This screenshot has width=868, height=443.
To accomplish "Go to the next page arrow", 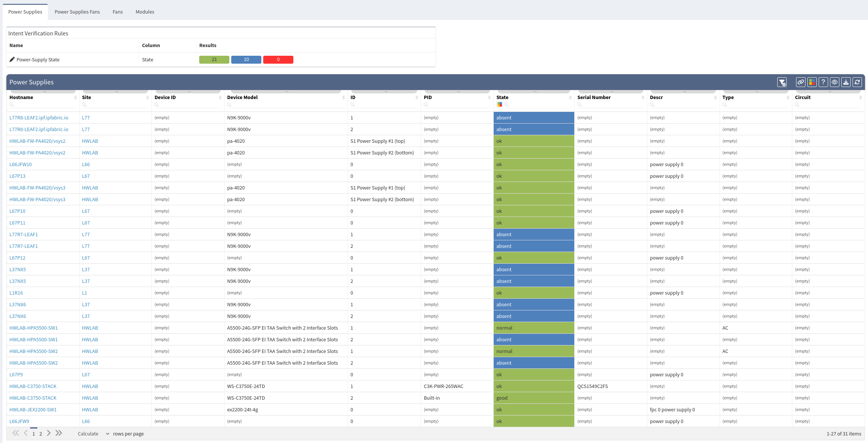I will pyautogui.click(x=49, y=433).
